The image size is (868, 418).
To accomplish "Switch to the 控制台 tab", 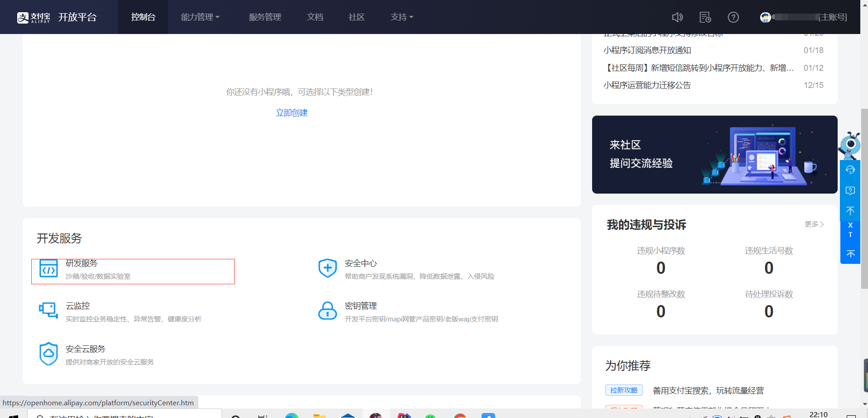I will click(143, 17).
